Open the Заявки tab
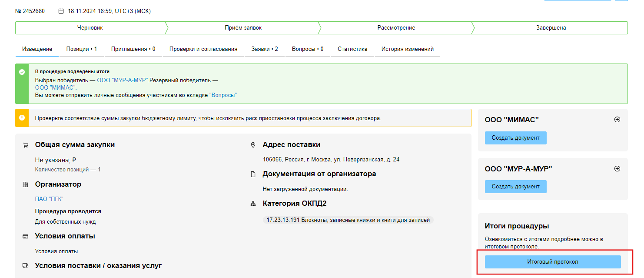 (264, 49)
